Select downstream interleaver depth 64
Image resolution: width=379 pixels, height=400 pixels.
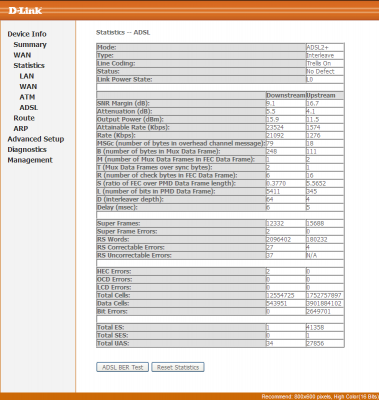270,200
